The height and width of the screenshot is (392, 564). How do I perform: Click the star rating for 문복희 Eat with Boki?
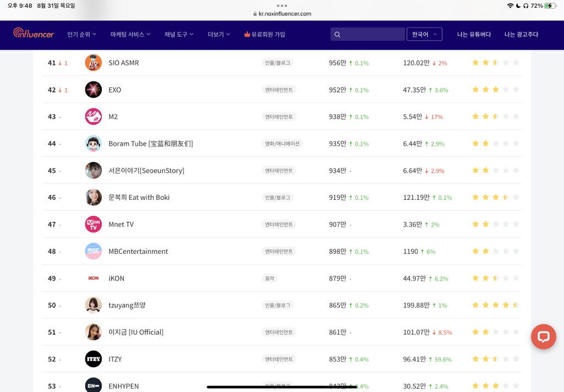pos(495,198)
